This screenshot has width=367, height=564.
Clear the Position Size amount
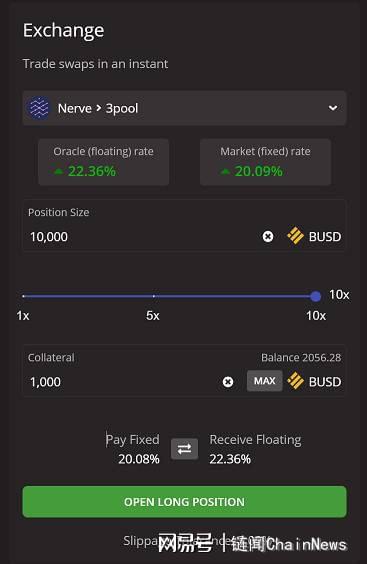pyautogui.click(x=268, y=237)
